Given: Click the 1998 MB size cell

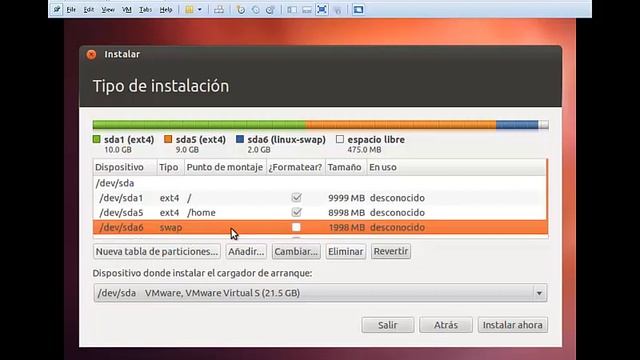Looking at the screenshot, I should pyautogui.click(x=347, y=227).
